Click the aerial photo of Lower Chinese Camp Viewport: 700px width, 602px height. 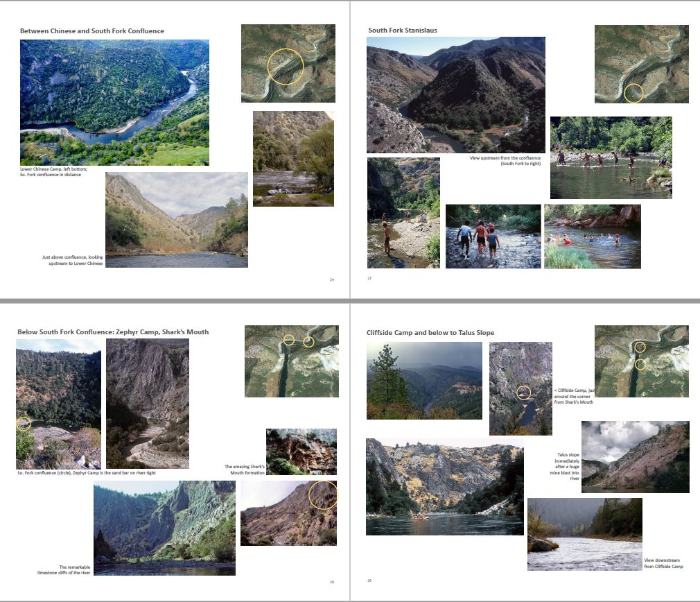pos(115,103)
